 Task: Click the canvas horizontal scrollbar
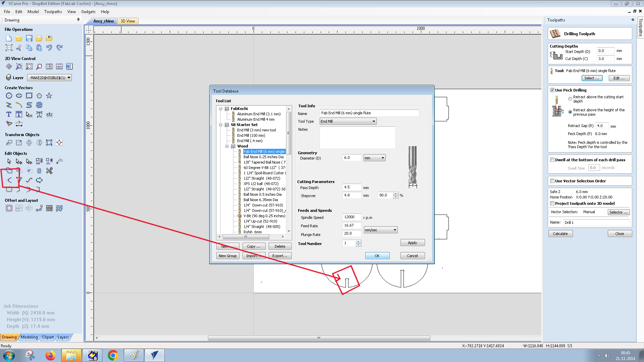point(319,338)
